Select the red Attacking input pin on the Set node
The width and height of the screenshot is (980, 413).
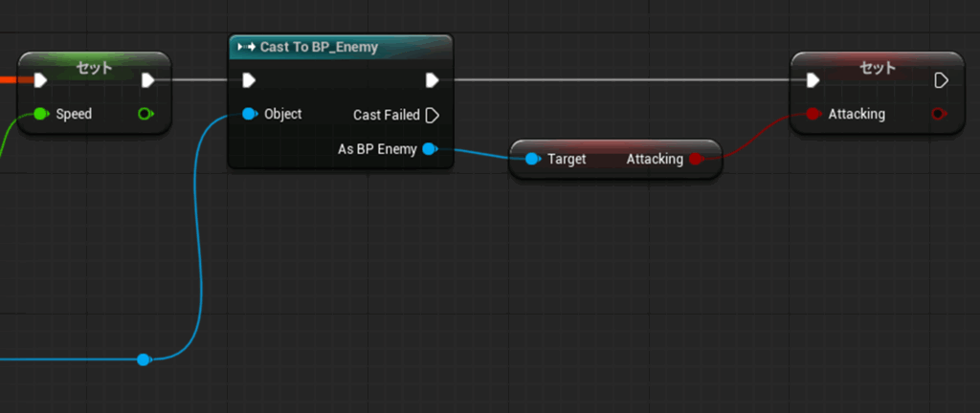(x=813, y=114)
